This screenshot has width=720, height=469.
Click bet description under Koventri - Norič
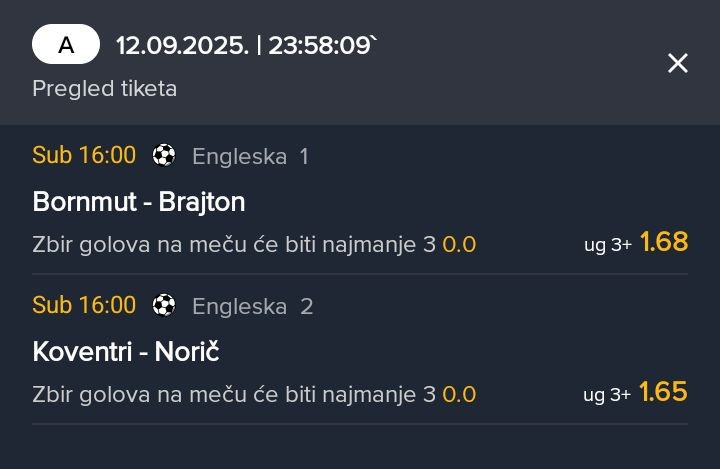click(234, 395)
